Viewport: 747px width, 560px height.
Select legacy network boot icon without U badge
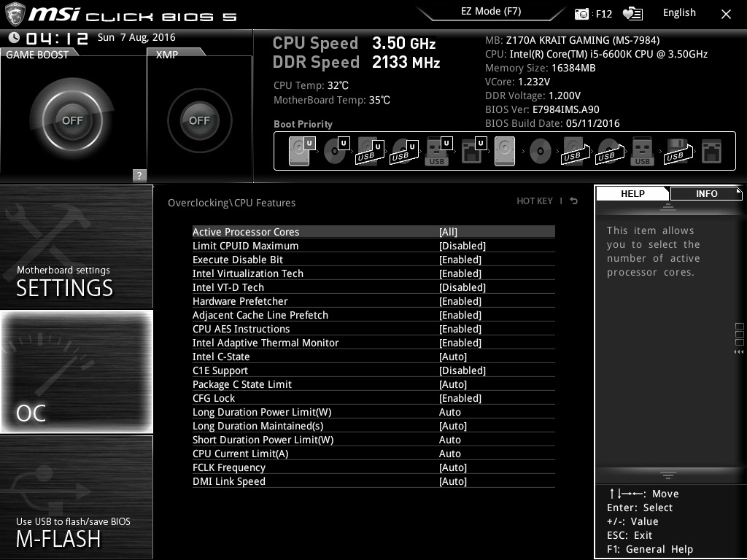(712, 151)
